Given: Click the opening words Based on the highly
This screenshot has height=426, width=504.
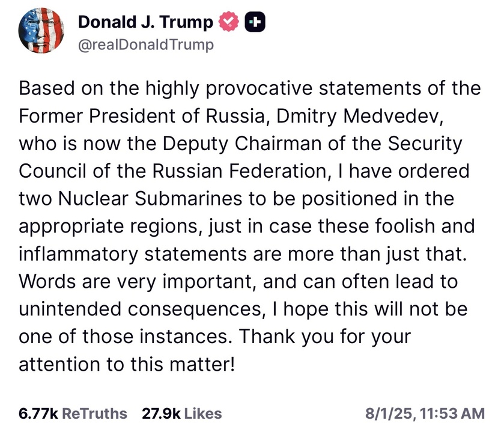Looking at the screenshot, I should pos(109,88).
